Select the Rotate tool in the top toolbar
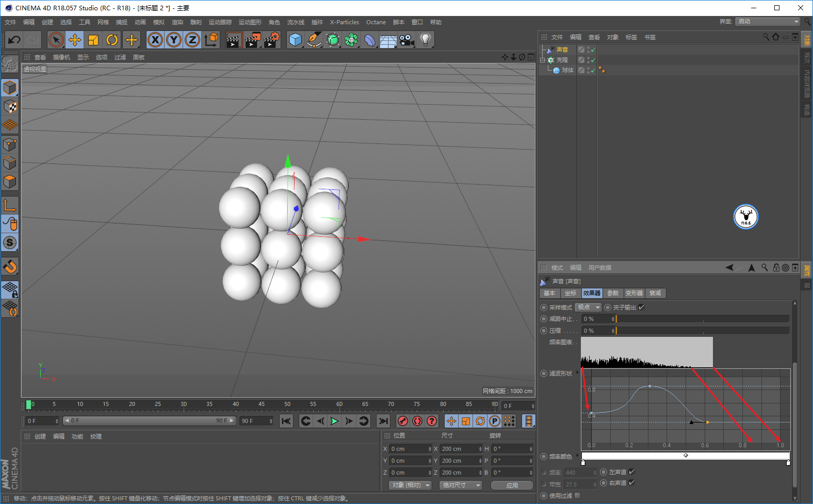Image resolution: width=813 pixels, height=504 pixels. pos(112,40)
